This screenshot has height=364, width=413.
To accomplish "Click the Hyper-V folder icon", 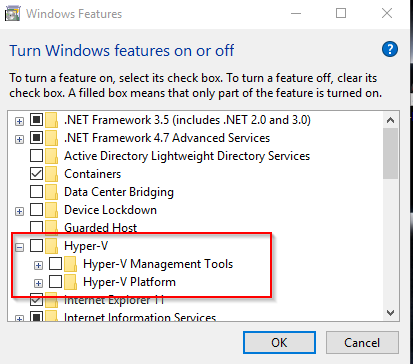I will click(x=51, y=246).
